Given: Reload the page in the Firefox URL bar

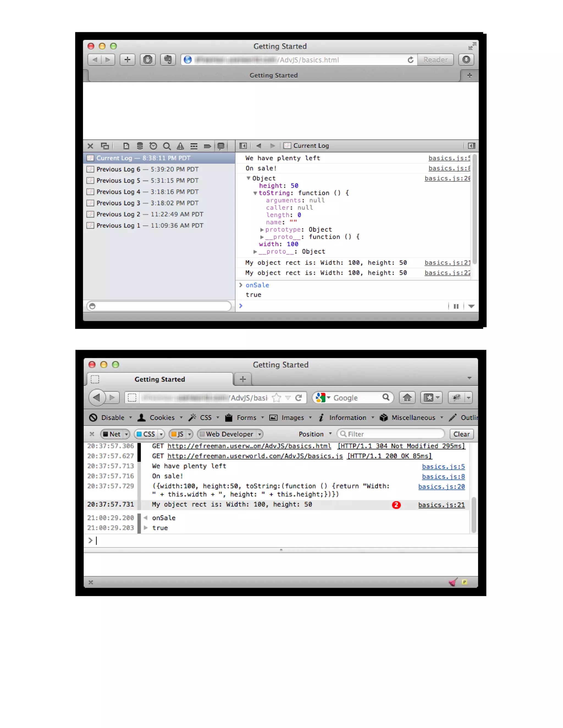Looking at the screenshot, I should (299, 397).
